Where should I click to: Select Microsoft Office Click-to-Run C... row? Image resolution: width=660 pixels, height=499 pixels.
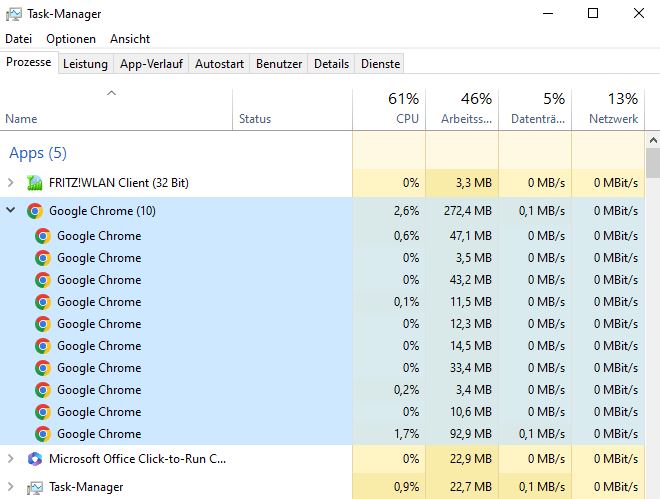322,459
